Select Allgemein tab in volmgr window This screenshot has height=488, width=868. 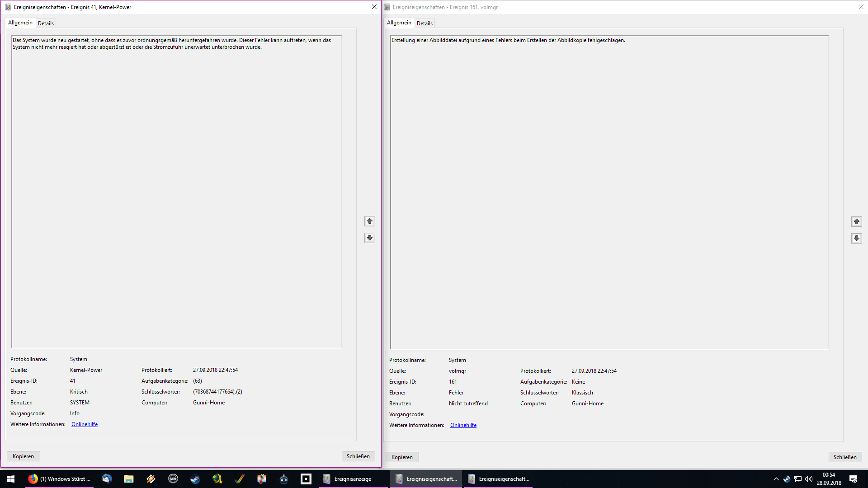coord(399,23)
